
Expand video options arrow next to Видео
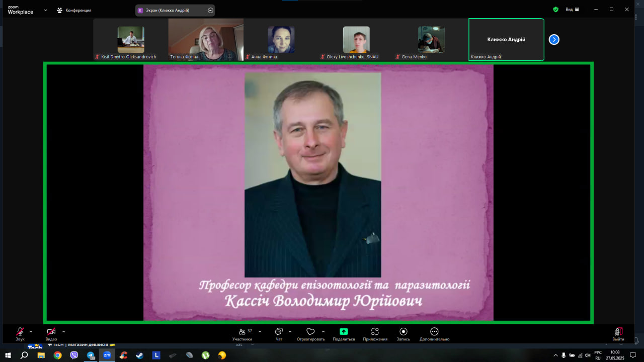coord(63,331)
